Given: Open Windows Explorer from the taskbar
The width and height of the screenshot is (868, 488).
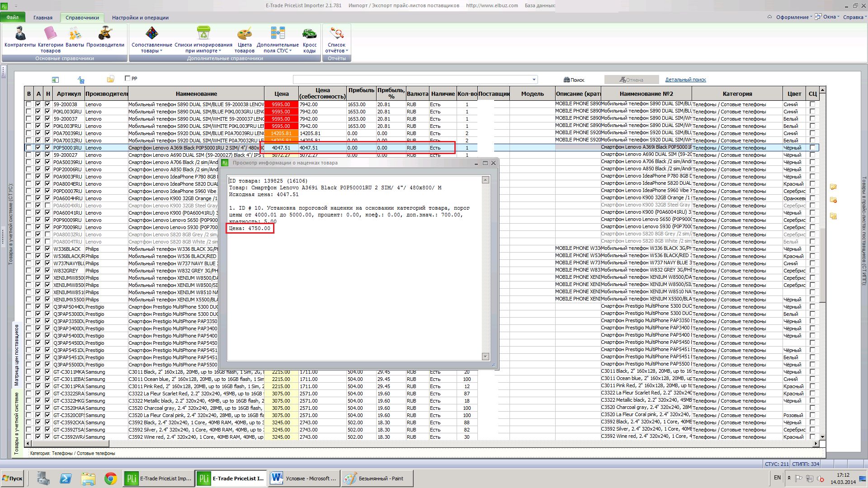Looking at the screenshot, I should [88, 479].
